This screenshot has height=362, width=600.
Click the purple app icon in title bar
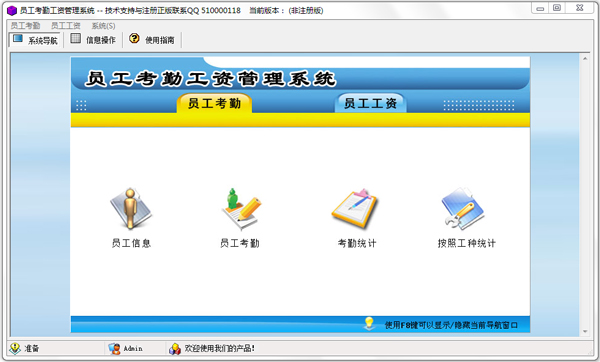pyautogui.click(x=12, y=10)
